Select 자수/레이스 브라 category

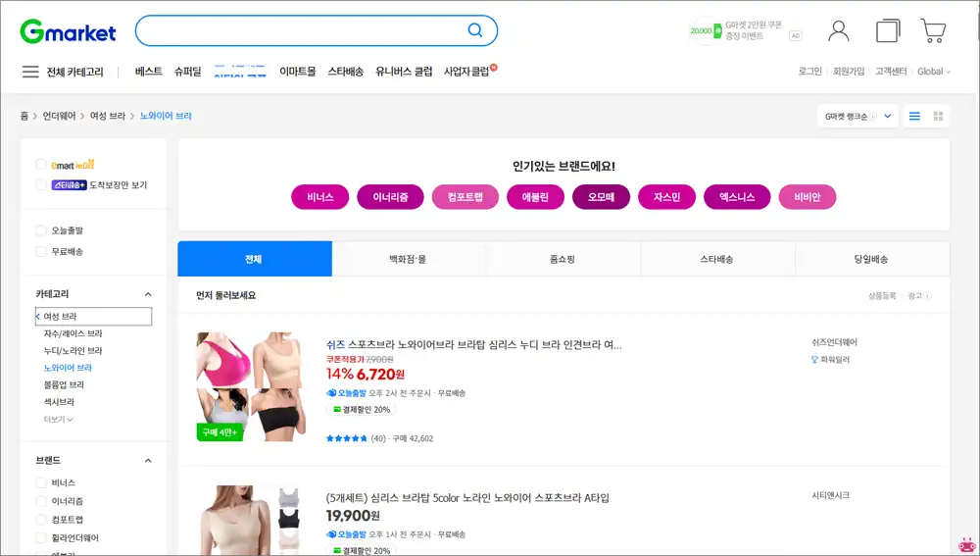pos(73,334)
